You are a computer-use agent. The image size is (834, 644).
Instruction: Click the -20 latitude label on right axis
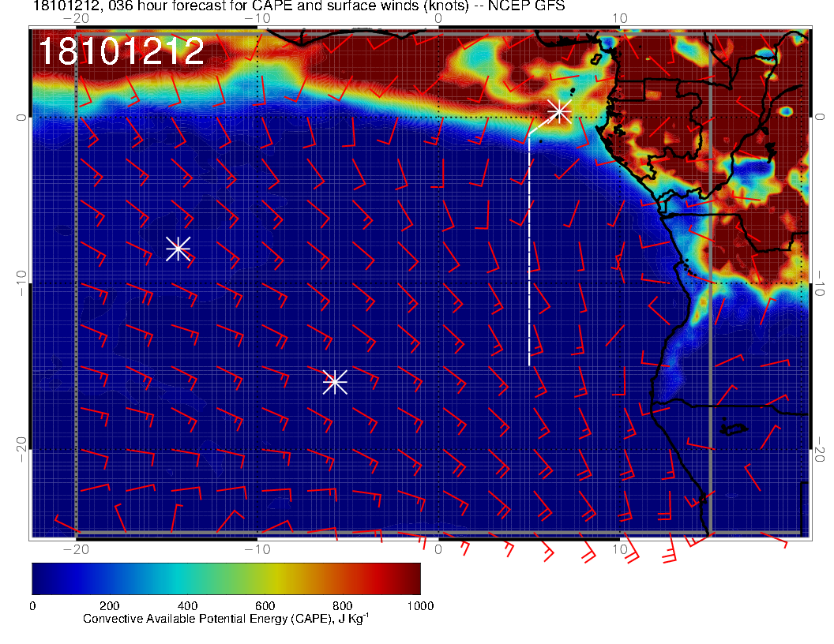pos(821,450)
